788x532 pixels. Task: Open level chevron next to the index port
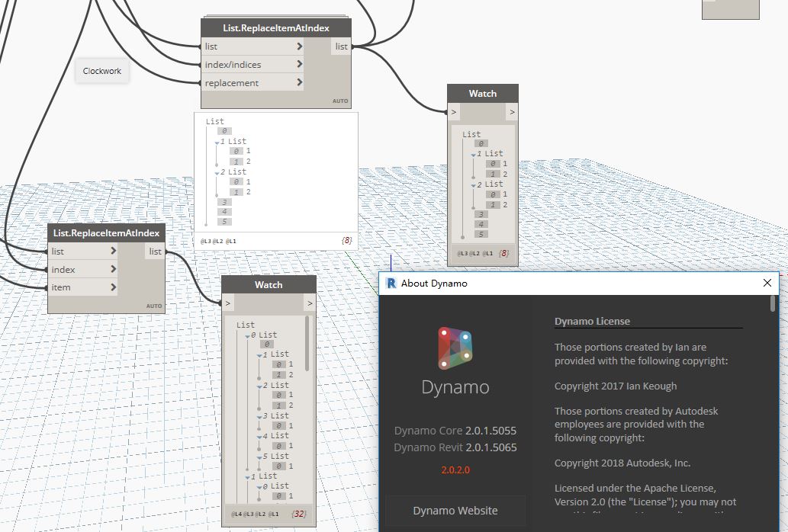point(113,269)
